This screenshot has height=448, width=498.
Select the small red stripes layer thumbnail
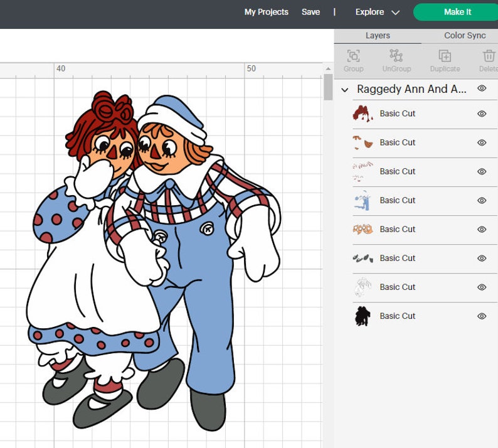pos(363,171)
